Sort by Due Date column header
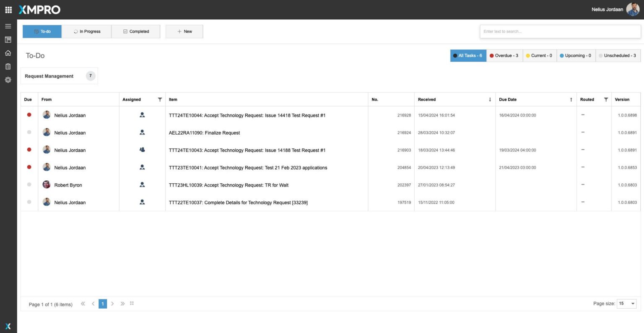Viewport: 644px width, 333px height. pos(508,99)
